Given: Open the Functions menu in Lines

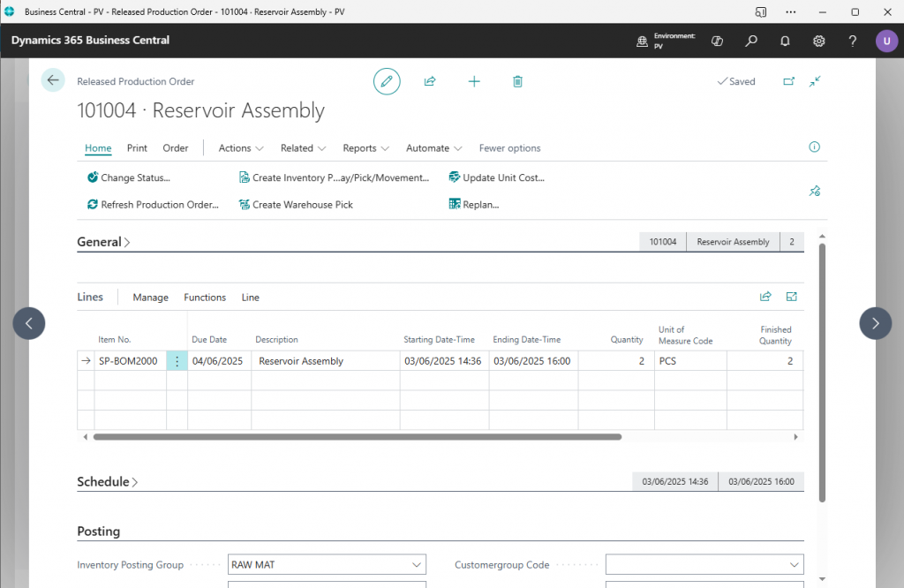Looking at the screenshot, I should pyautogui.click(x=205, y=298).
